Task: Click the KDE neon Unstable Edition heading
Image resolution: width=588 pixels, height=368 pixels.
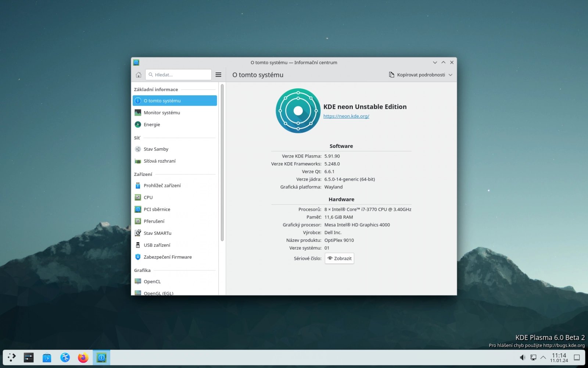Action: 365,107
